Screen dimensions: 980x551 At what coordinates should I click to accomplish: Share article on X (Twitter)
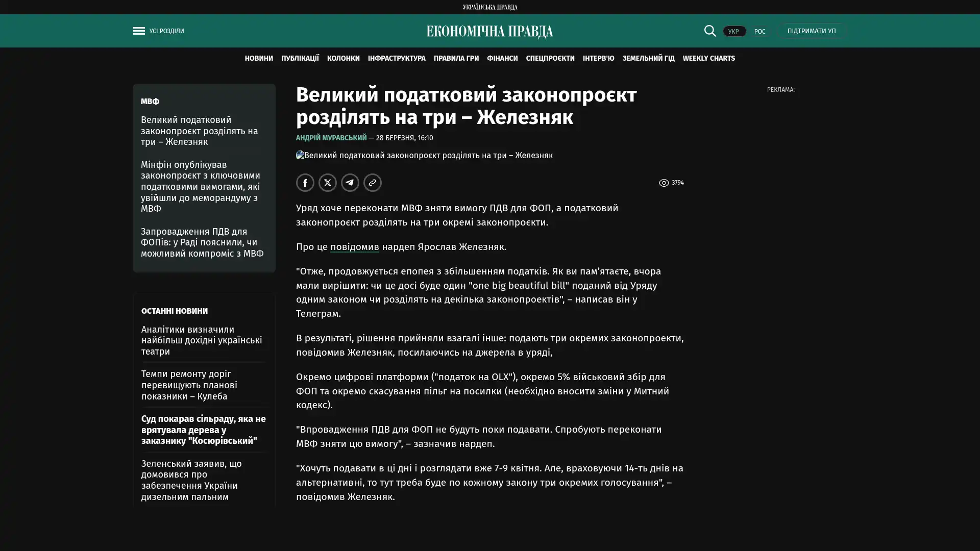328,183
